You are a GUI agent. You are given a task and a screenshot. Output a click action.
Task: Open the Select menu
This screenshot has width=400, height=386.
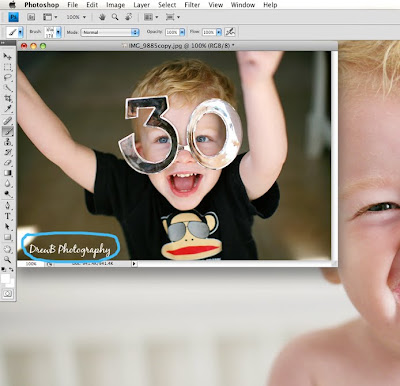pos(167,5)
